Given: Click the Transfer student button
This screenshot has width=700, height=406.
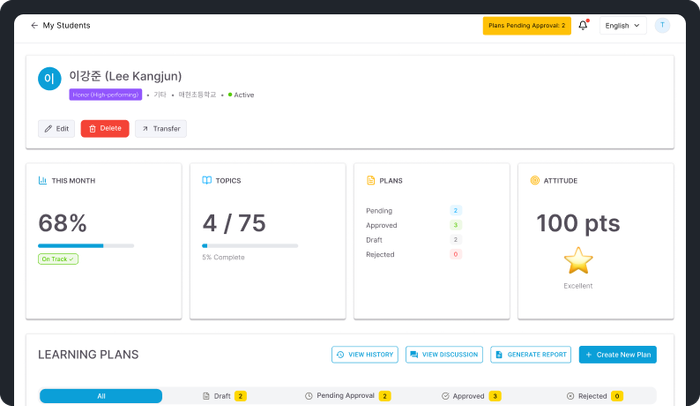Looking at the screenshot, I should tap(160, 129).
